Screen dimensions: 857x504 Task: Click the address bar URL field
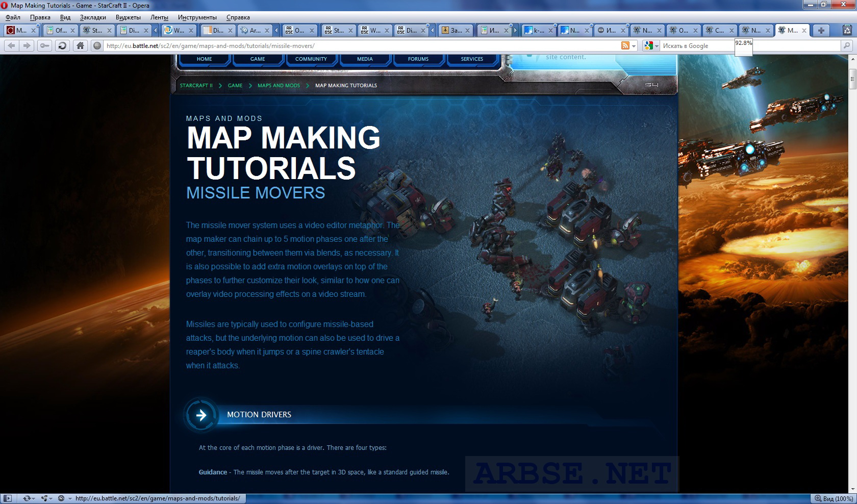pyautogui.click(x=362, y=45)
